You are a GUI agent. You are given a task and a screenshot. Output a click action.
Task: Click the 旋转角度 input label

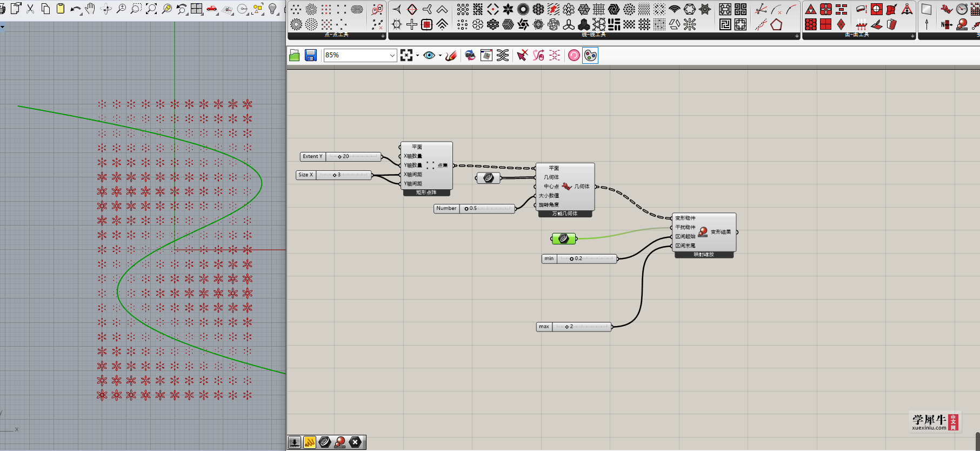[549, 205]
